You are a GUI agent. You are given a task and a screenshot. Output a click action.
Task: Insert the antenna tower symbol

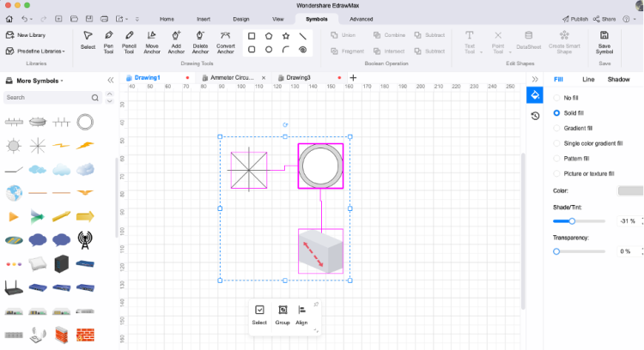tap(85, 240)
